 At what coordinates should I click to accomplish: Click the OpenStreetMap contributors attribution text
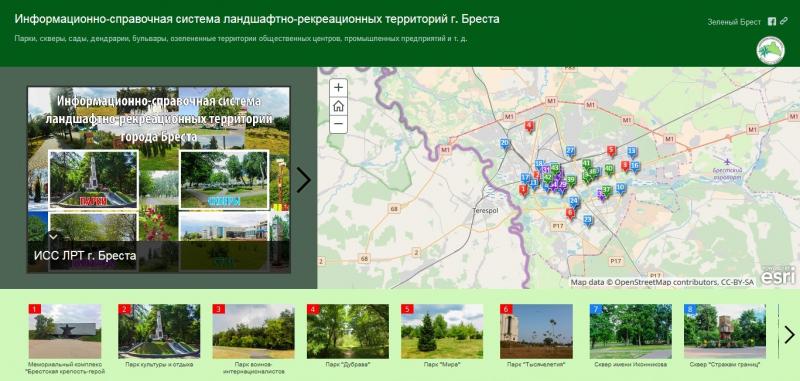coord(662,282)
